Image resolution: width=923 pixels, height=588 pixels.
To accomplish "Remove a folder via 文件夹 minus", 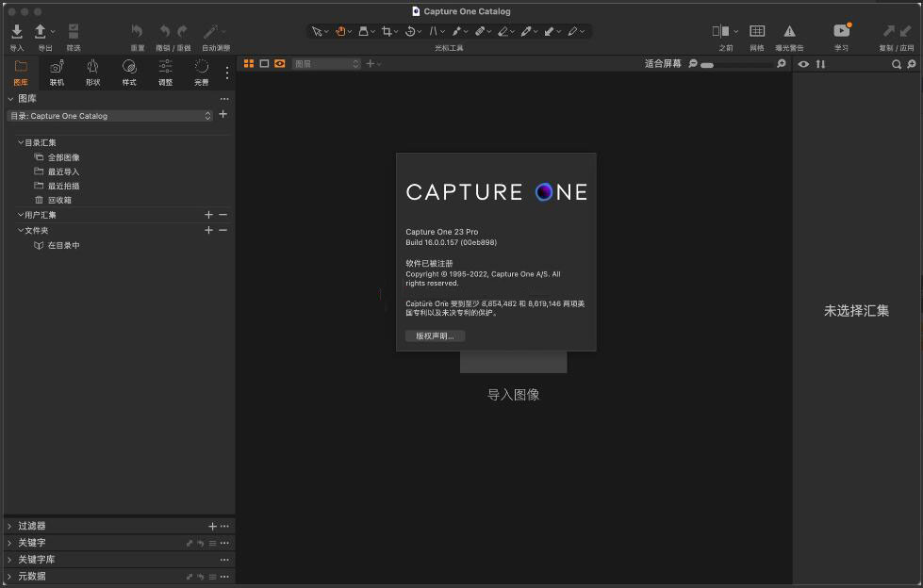I will (x=223, y=230).
